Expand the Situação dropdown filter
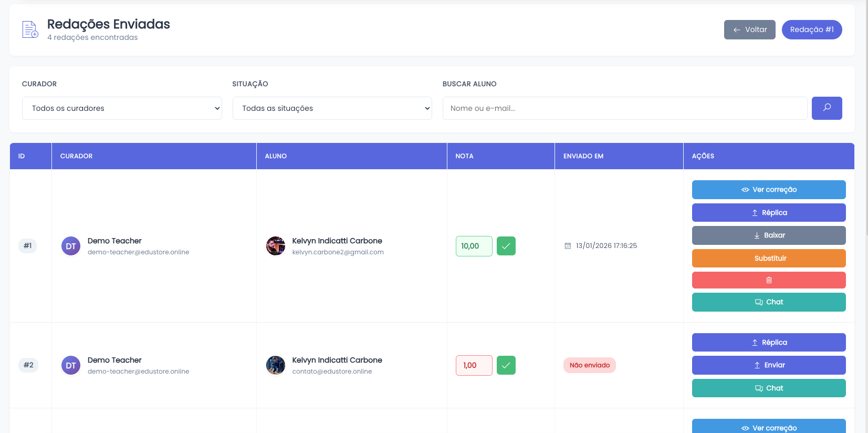The image size is (868, 433). click(x=332, y=108)
